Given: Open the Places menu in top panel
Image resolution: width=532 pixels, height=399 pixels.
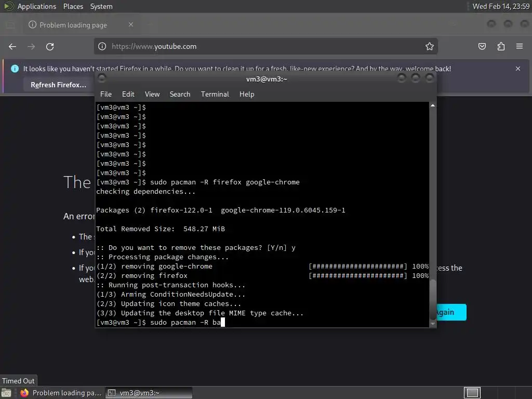Looking at the screenshot, I should [x=73, y=6].
